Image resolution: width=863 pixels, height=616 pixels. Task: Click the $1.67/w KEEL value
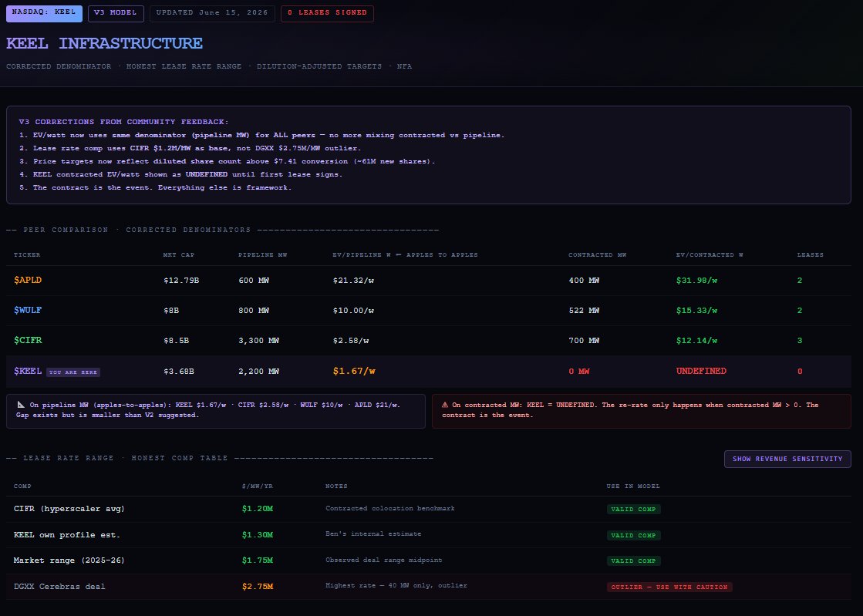pyautogui.click(x=354, y=372)
